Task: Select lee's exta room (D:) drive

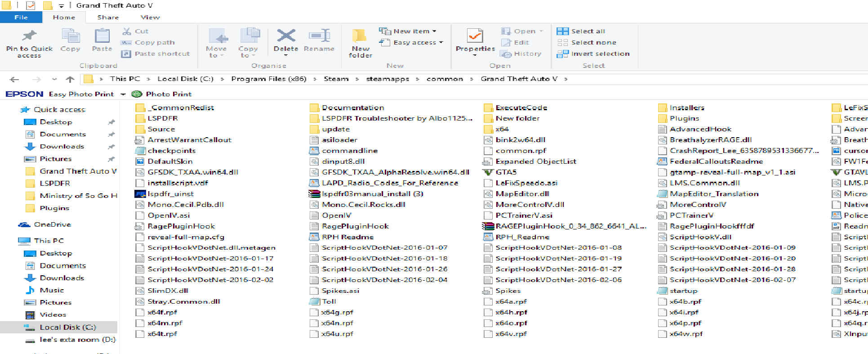Action: pyautogui.click(x=77, y=340)
